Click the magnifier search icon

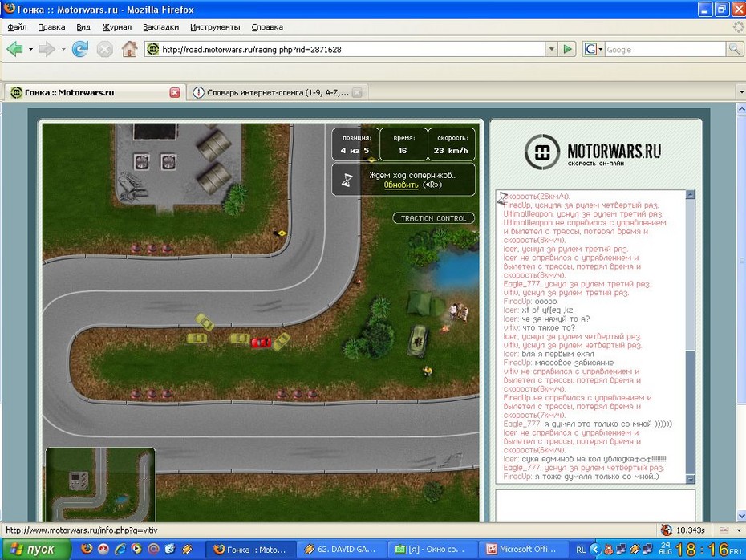(x=734, y=49)
